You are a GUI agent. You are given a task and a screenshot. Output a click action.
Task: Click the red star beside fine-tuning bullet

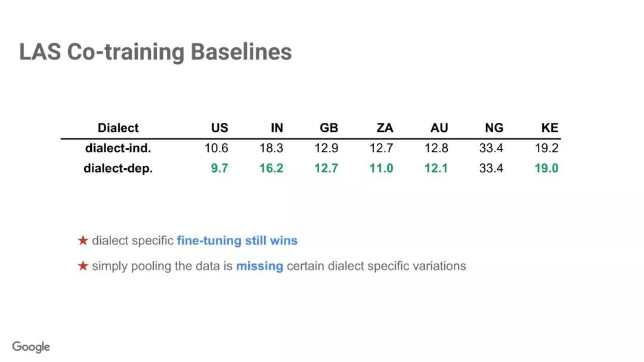[83, 240]
